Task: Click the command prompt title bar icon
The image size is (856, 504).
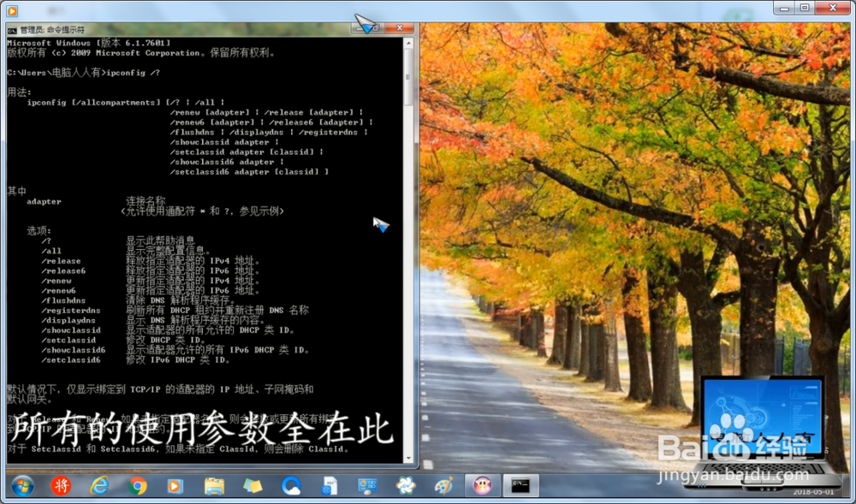Action: [x=13, y=30]
